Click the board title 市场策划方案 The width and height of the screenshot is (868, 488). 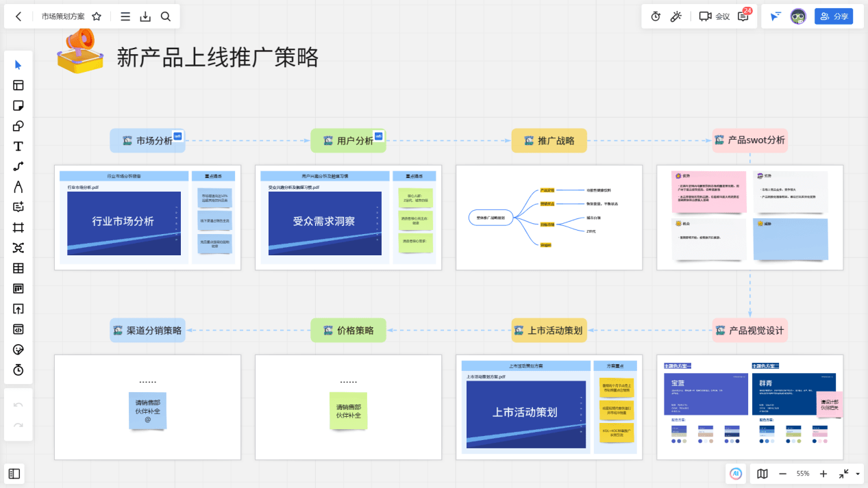click(x=64, y=16)
